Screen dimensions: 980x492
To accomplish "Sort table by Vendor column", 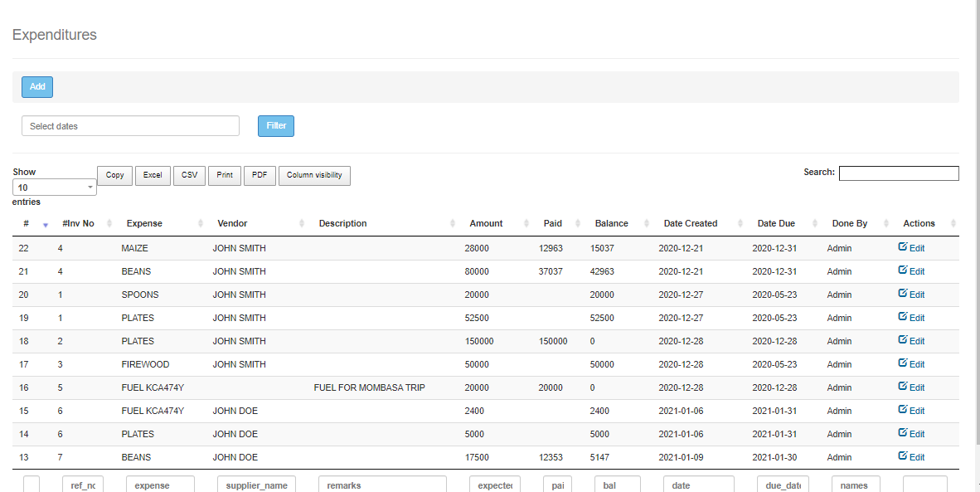I will [x=232, y=223].
